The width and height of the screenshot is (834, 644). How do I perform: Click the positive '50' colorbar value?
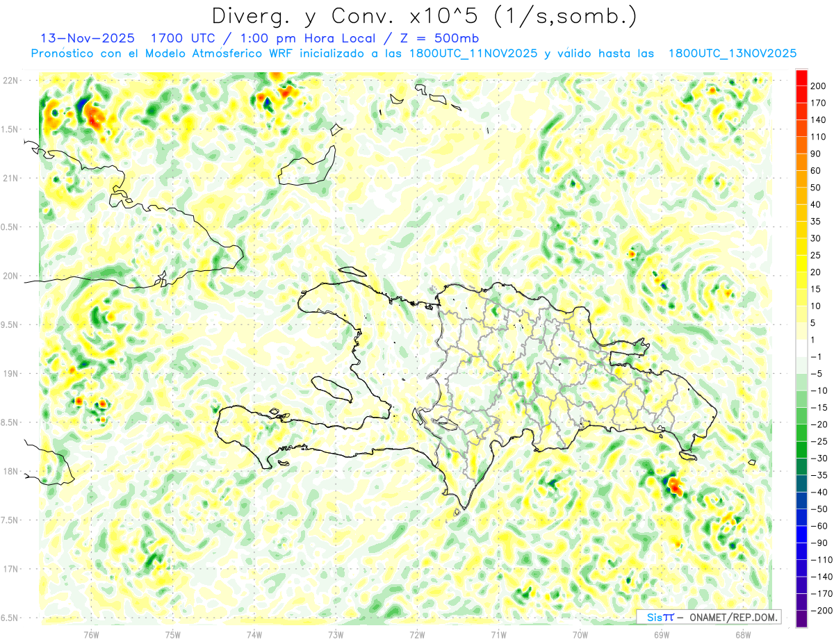point(816,188)
